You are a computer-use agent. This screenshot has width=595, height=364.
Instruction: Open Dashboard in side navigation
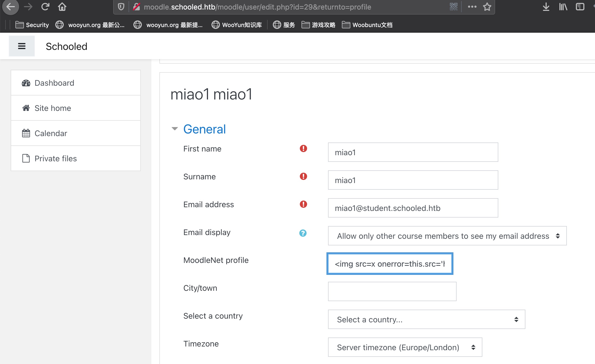(54, 83)
